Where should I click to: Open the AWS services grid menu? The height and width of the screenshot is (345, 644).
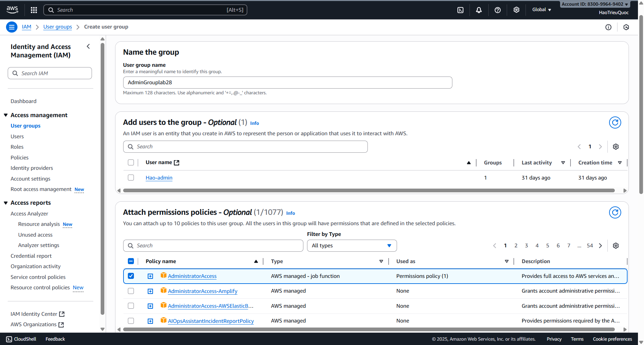pyautogui.click(x=34, y=10)
